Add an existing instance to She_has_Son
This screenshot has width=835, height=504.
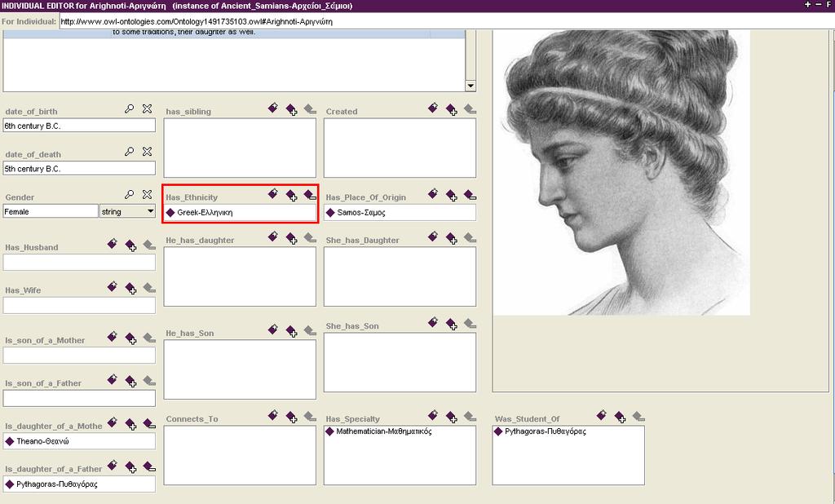(452, 324)
